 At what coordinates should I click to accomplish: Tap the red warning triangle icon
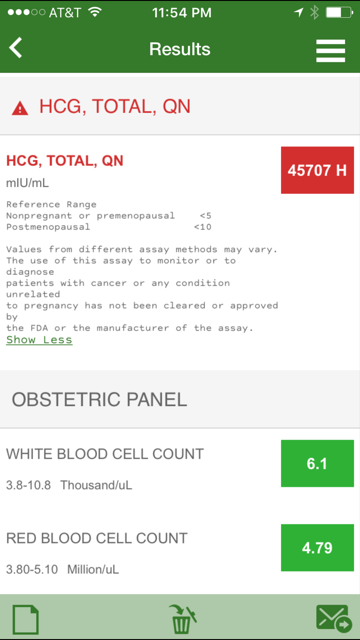[x=20, y=108]
